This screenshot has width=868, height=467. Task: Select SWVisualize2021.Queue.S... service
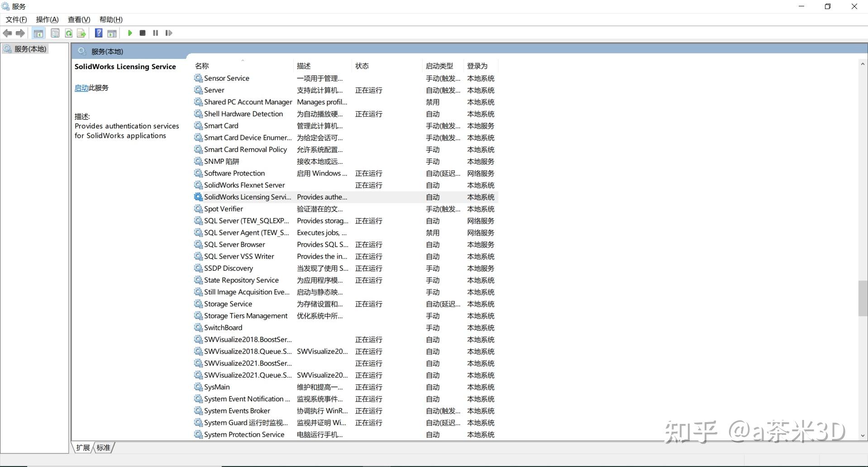(346, 375)
